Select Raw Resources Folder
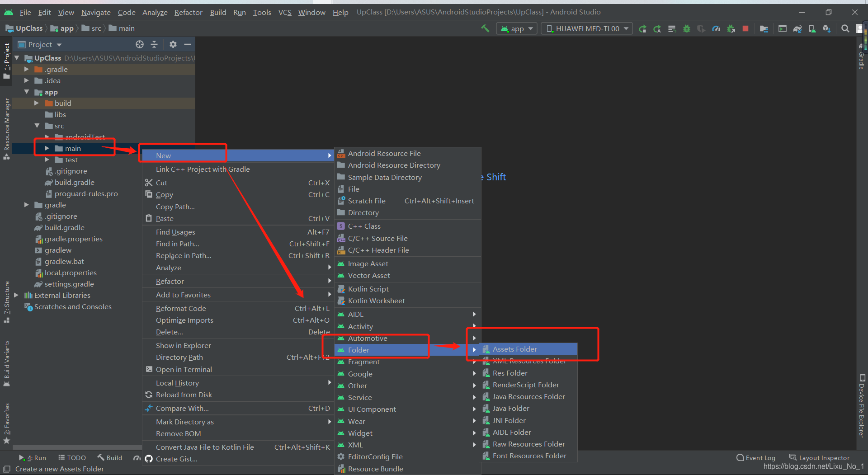Image resolution: width=868 pixels, height=475 pixels. 528,444
